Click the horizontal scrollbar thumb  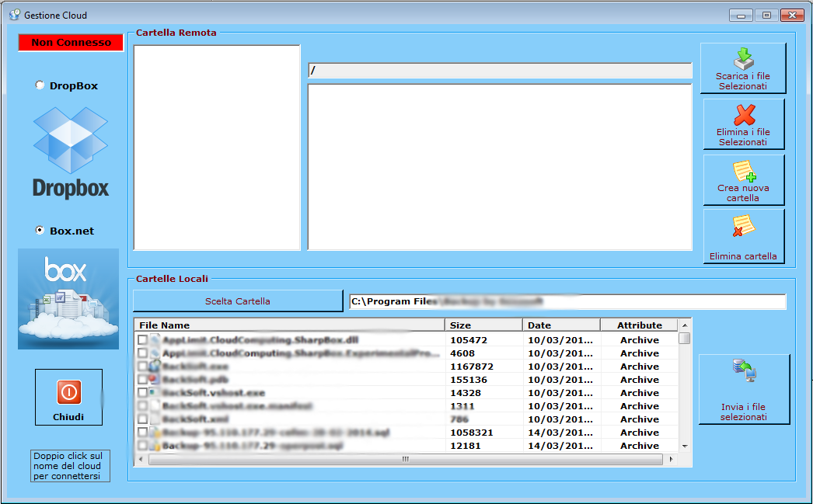406,459
